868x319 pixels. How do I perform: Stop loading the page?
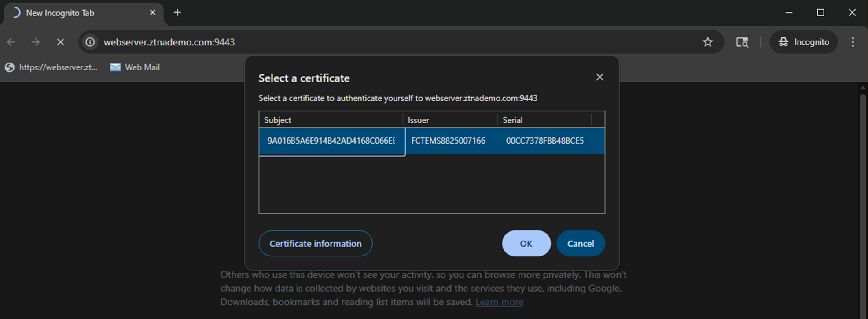(60, 42)
